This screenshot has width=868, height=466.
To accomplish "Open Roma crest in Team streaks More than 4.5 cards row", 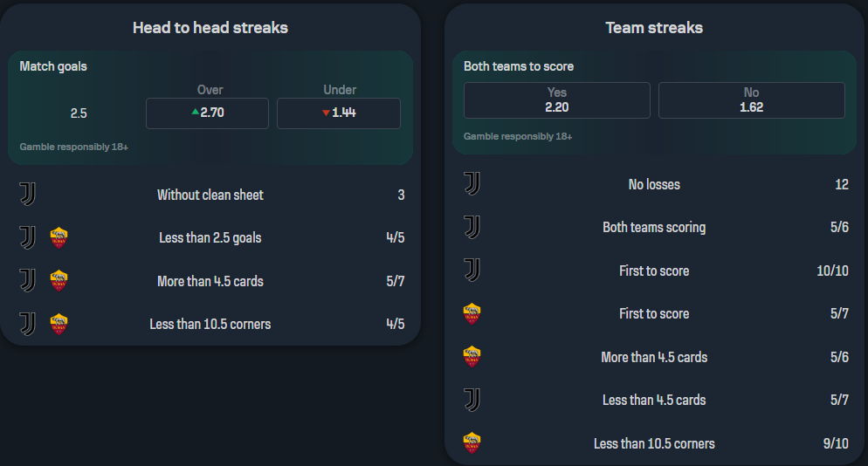I will coord(472,357).
